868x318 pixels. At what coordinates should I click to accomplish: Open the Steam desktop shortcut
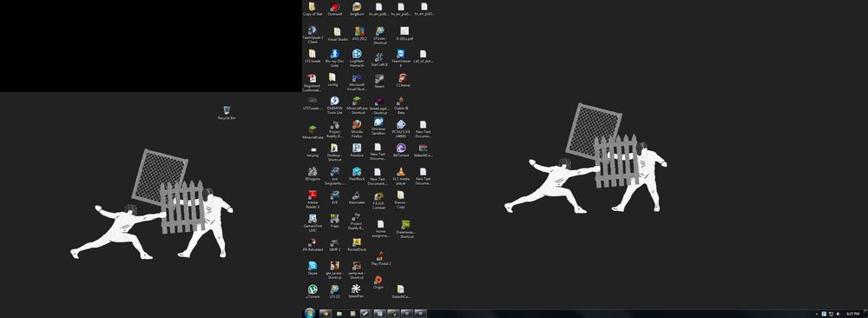pos(379,82)
